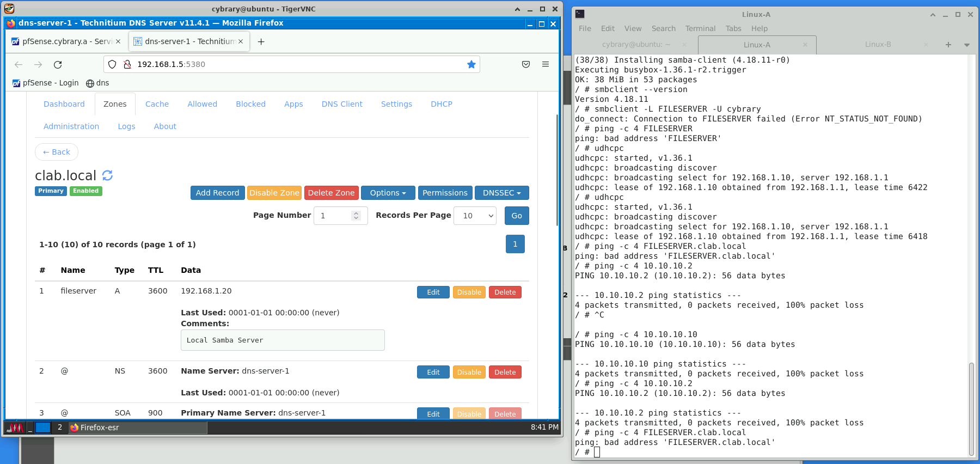Click the Firefox-esr taskbar entry
This screenshot has width=980, height=464.
coord(137,428)
